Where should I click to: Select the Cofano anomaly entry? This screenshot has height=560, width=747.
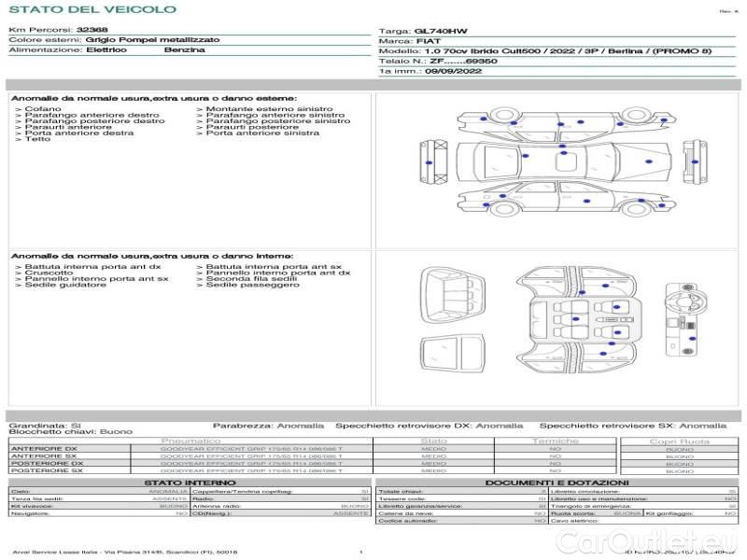[x=44, y=109]
